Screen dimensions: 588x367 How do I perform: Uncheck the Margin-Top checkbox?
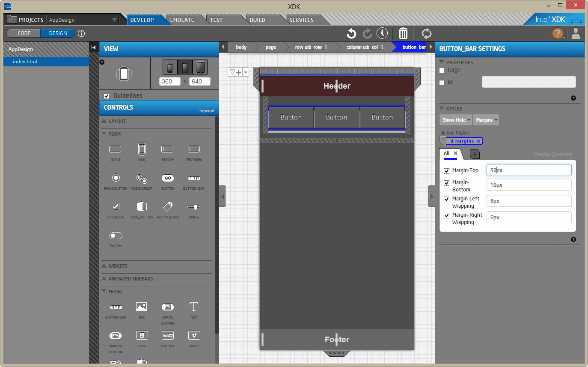coord(447,171)
